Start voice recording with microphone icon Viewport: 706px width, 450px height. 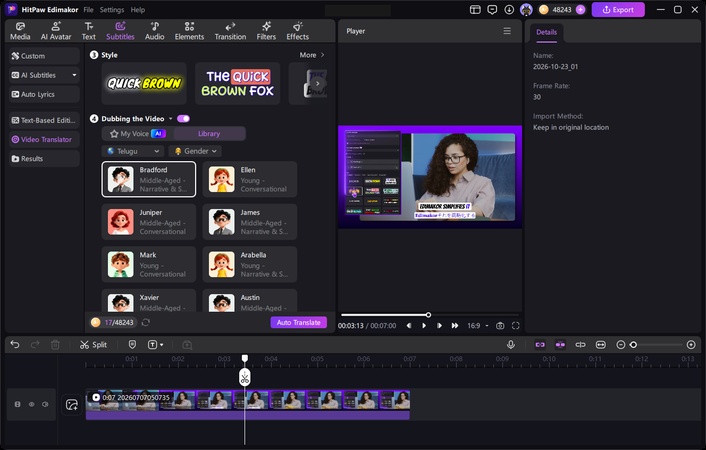coord(511,345)
